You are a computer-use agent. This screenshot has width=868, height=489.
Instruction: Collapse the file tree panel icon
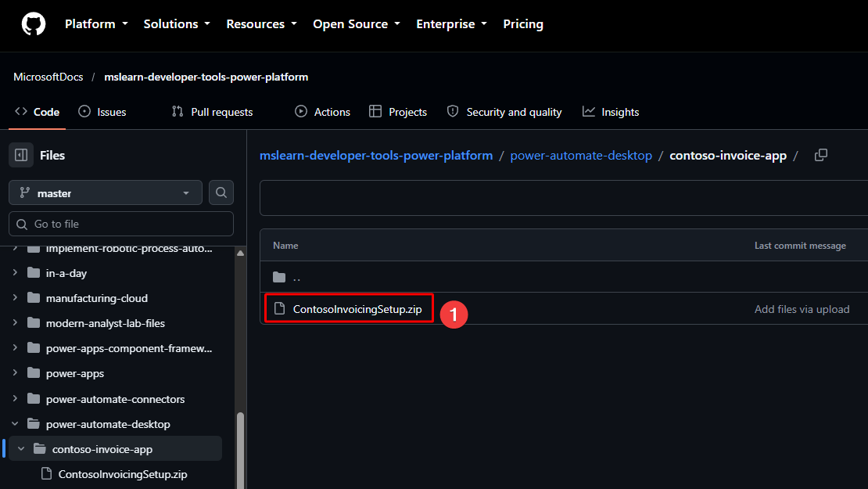tap(21, 155)
